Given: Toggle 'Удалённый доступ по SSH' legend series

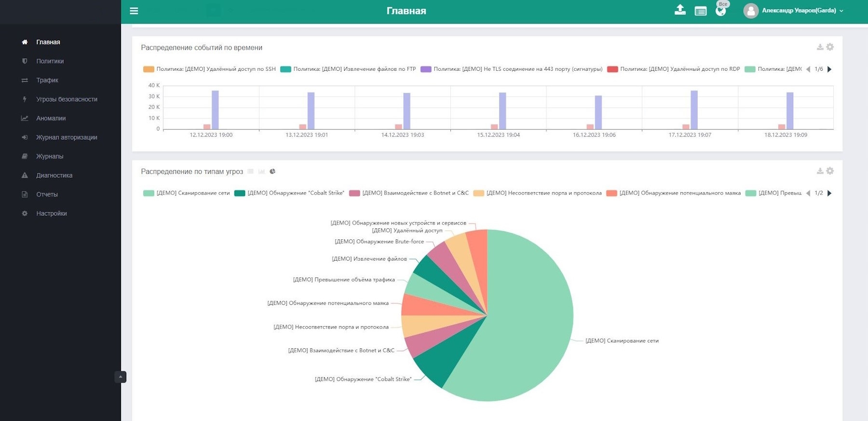Looking at the screenshot, I should pyautogui.click(x=209, y=69).
